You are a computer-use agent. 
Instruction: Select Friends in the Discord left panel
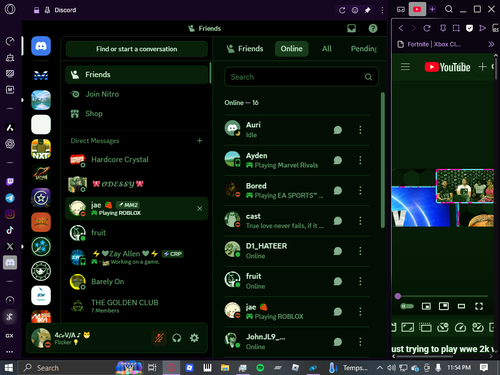tap(137, 74)
